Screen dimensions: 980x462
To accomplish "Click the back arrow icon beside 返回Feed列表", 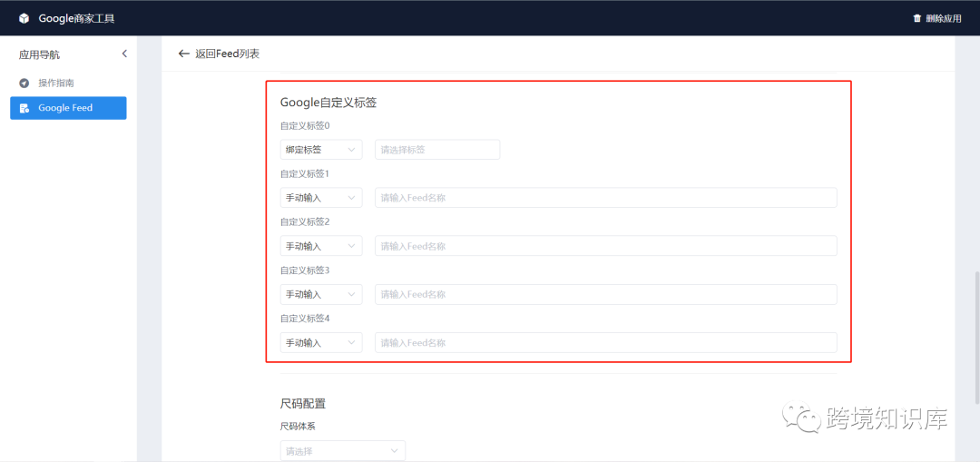I will click(x=183, y=54).
